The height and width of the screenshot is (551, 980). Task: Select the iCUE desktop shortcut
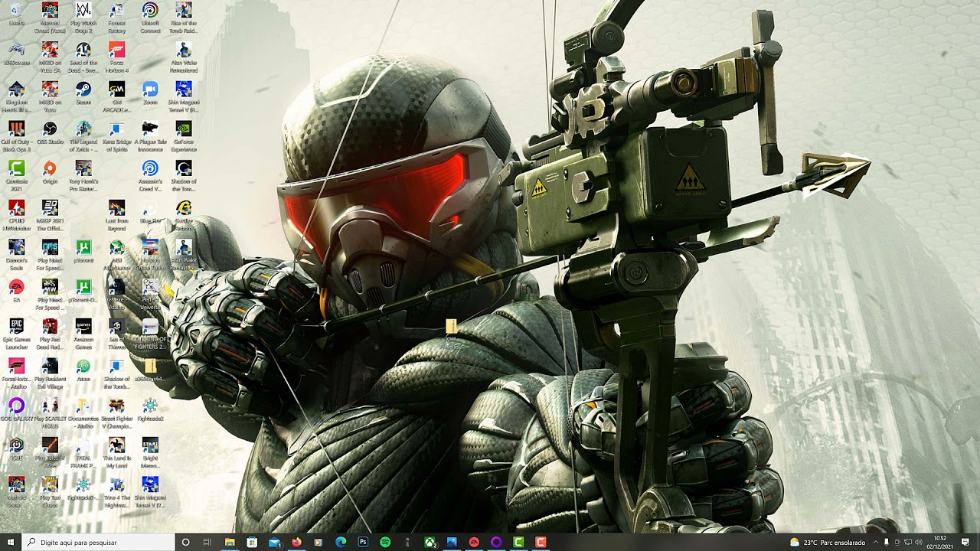tap(16, 450)
